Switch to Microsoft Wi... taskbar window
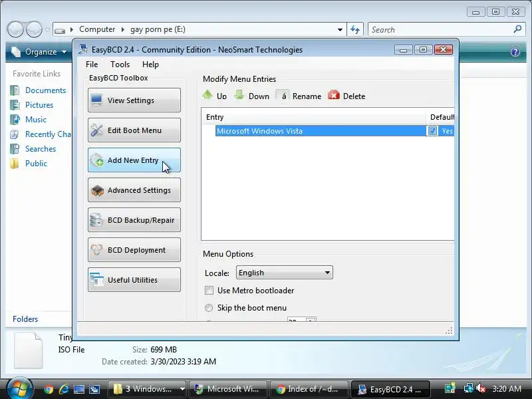 227,389
